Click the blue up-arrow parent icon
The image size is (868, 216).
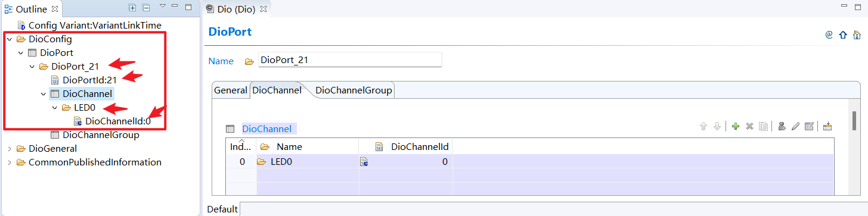pos(843,35)
